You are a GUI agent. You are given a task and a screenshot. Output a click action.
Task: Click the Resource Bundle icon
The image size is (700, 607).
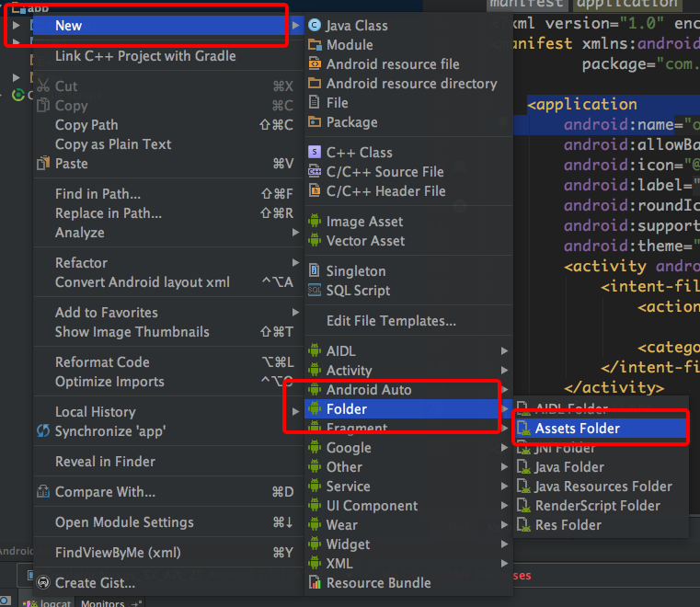pos(315,582)
